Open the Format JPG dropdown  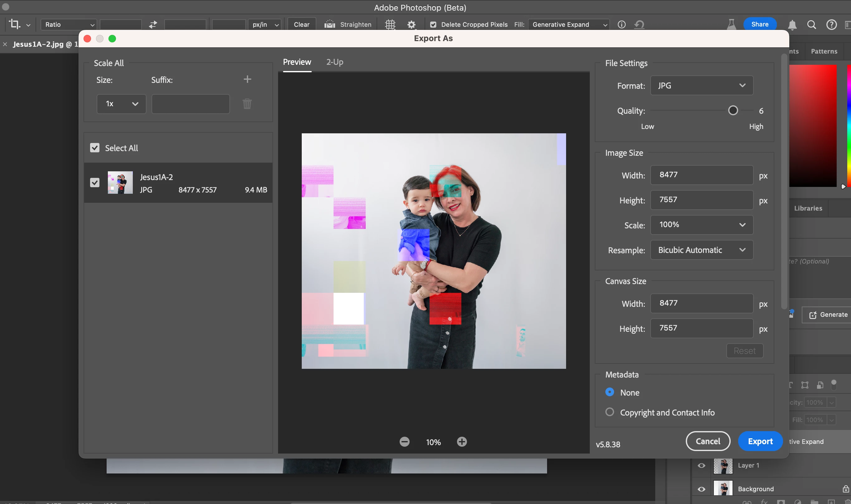click(x=701, y=86)
